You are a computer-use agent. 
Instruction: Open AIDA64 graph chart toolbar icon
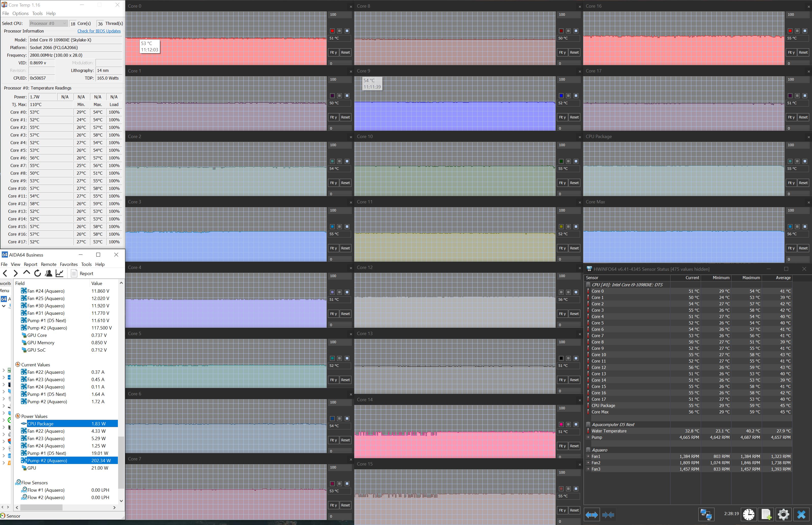(x=60, y=273)
